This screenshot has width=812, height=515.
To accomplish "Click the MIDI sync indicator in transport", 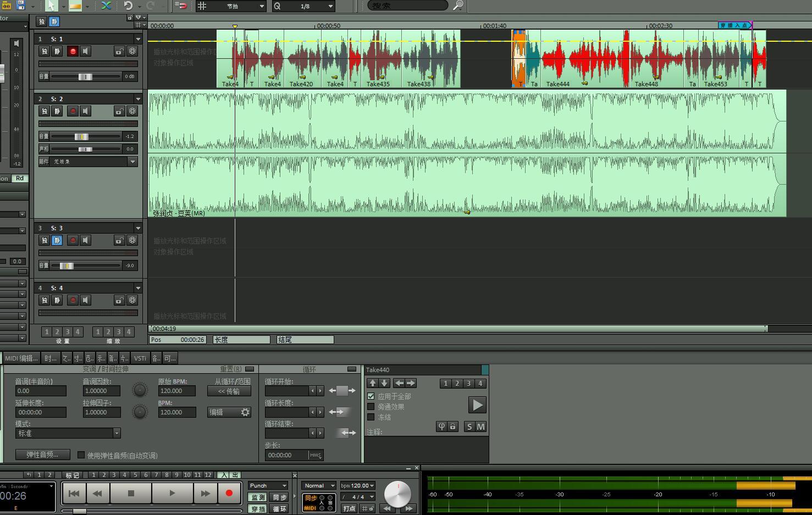I will click(311, 508).
